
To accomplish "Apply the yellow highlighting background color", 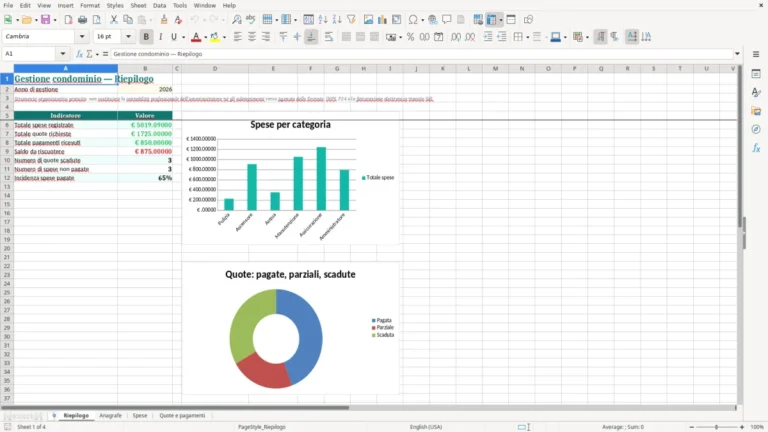I will tap(215, 37).
